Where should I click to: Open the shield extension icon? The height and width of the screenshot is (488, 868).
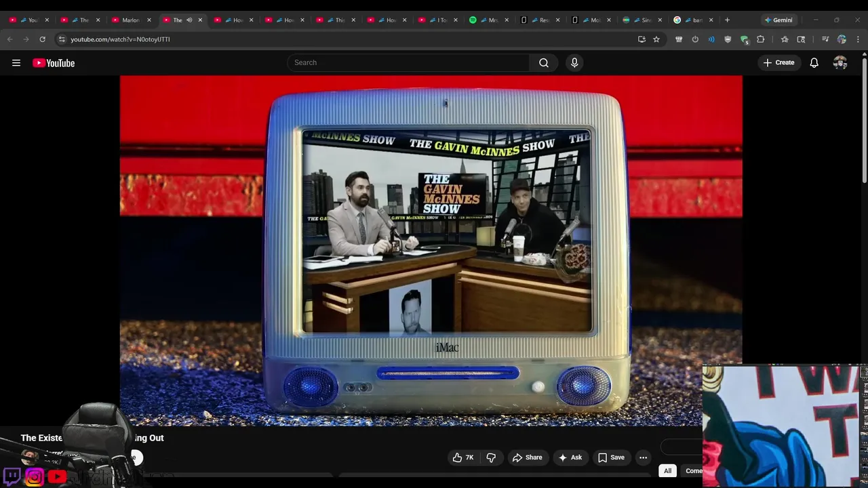pos(728,39)
